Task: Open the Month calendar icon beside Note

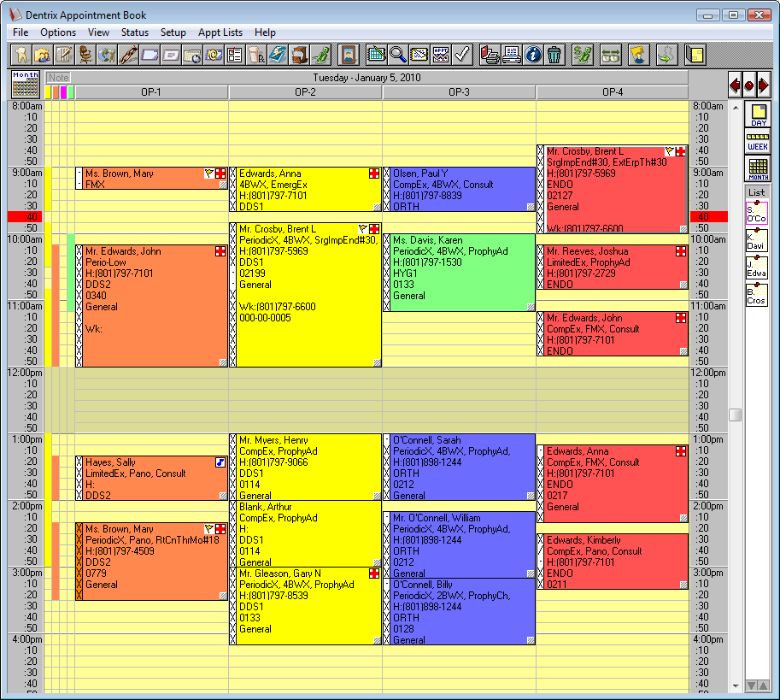Action: pyautogui.click(x=25, y=84)
